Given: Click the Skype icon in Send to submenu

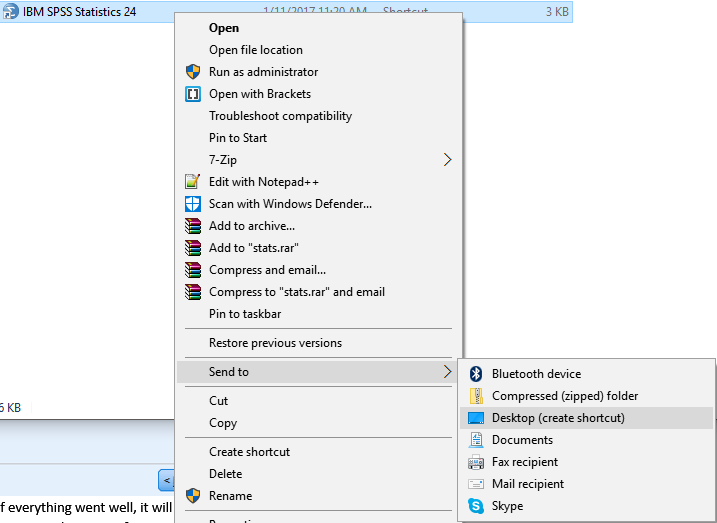Looking at the screenshot, I should pos(476,506).
